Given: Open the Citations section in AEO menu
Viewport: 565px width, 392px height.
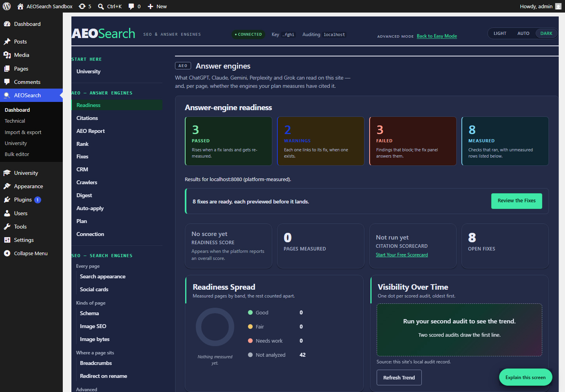Looking at the screenshot, I should point(87,118).
